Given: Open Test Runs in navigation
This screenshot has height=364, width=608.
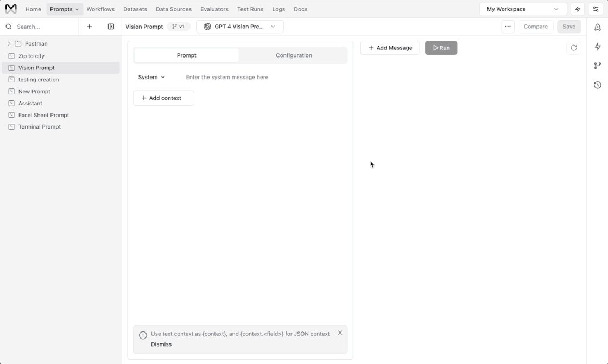Looking at the screenshot, I should coord(250,9).
